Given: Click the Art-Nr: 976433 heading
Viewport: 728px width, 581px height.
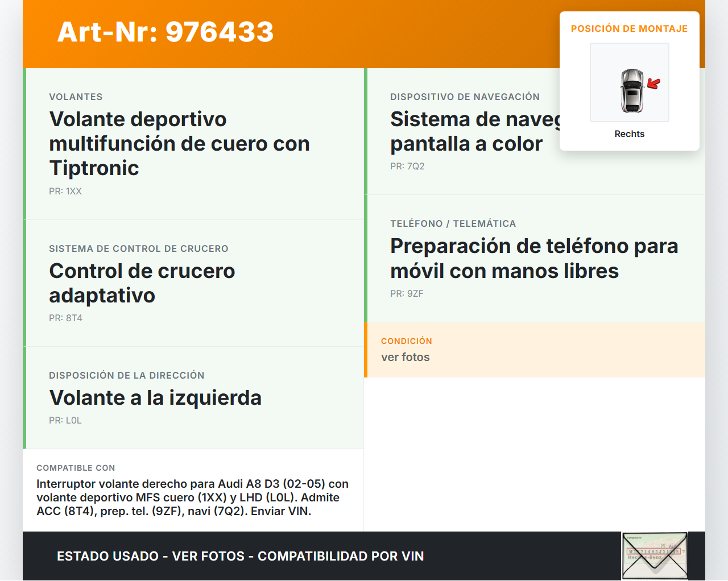Looking at the screenshot, I should click(166, 32).
